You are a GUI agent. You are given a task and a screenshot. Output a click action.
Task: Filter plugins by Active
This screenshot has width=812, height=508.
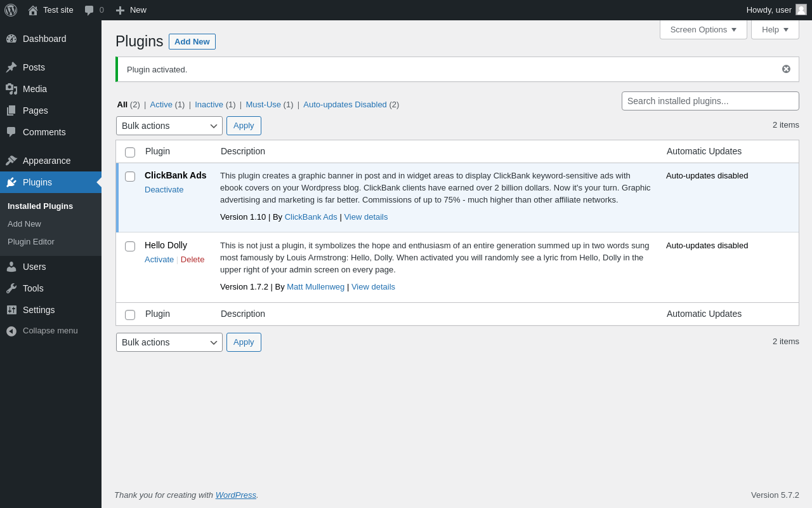(x=161, y=105)
